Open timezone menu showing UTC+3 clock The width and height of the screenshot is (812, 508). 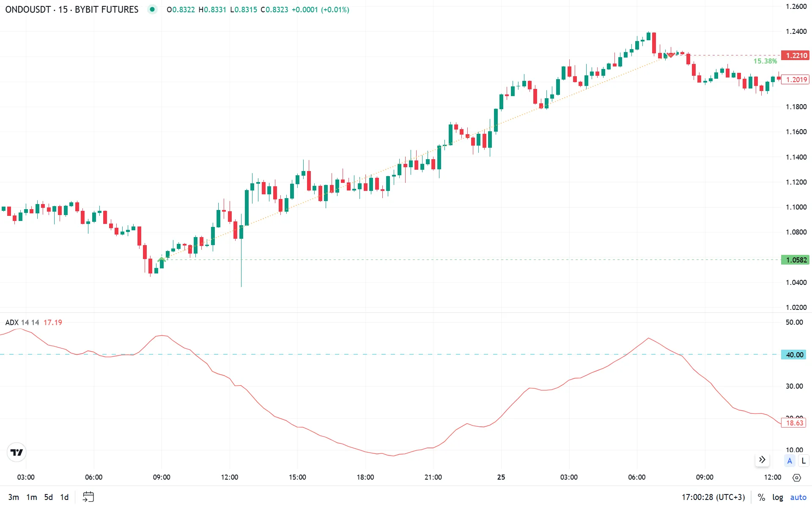[713, 497]
